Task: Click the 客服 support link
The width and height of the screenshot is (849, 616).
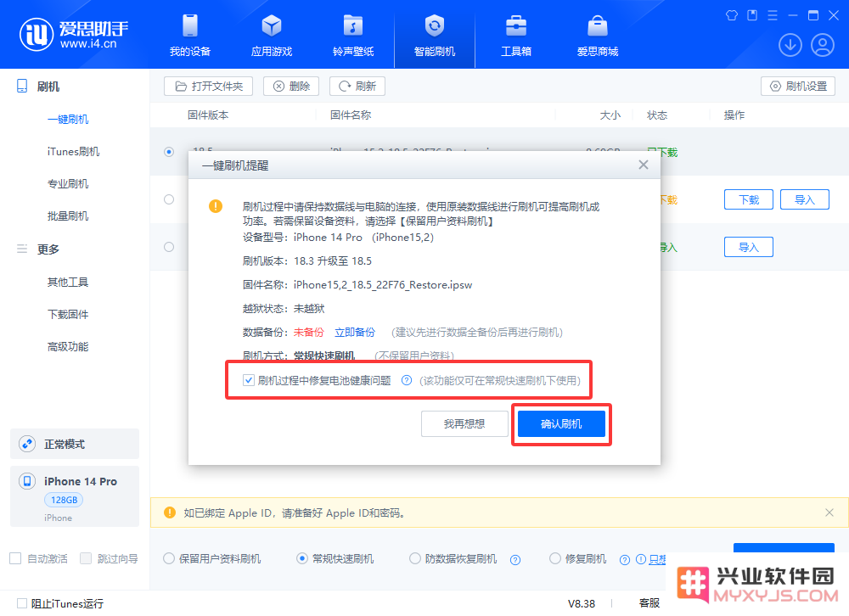Action: tap(649, 603)
